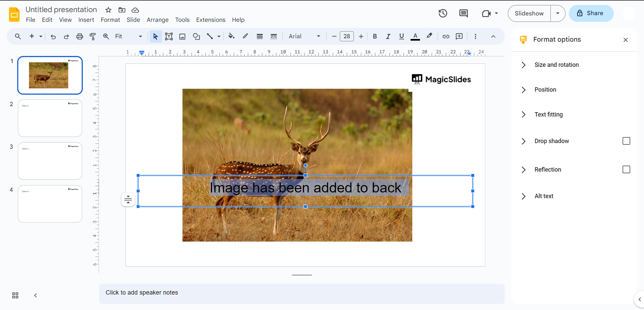Viewport: 644px width, 310px height.
Task: Open the shape tool
Action: [196, 36]
